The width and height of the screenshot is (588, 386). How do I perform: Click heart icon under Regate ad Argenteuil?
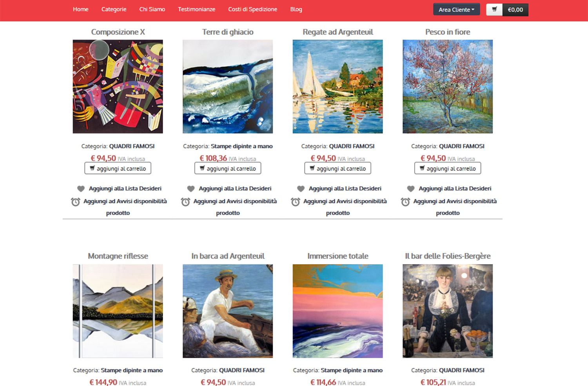[x=301, y=189]
